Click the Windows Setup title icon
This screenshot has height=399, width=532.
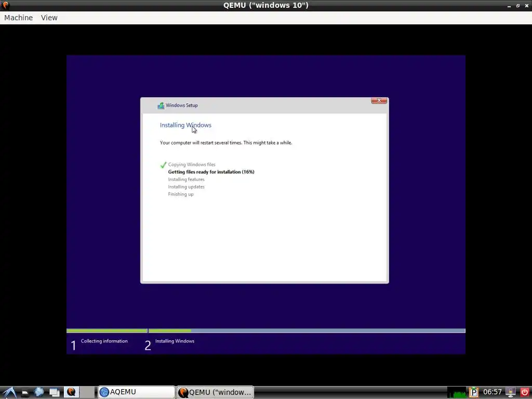coord(161,105)
